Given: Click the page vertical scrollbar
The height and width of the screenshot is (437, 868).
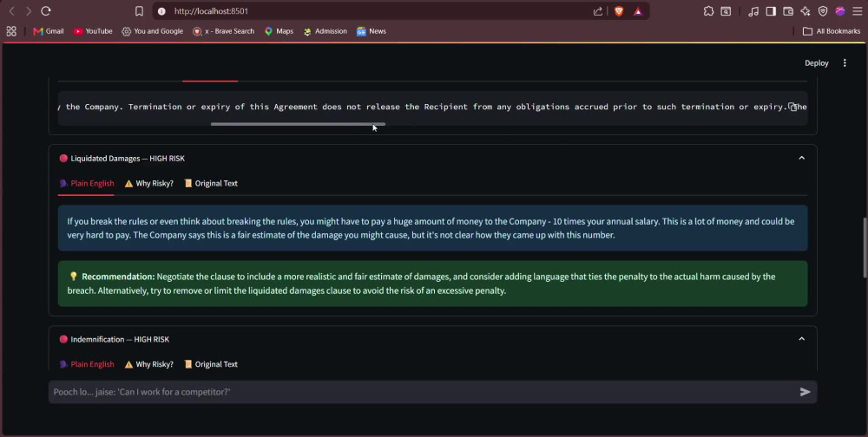Looking at the screenshot, I should [865, 248].
